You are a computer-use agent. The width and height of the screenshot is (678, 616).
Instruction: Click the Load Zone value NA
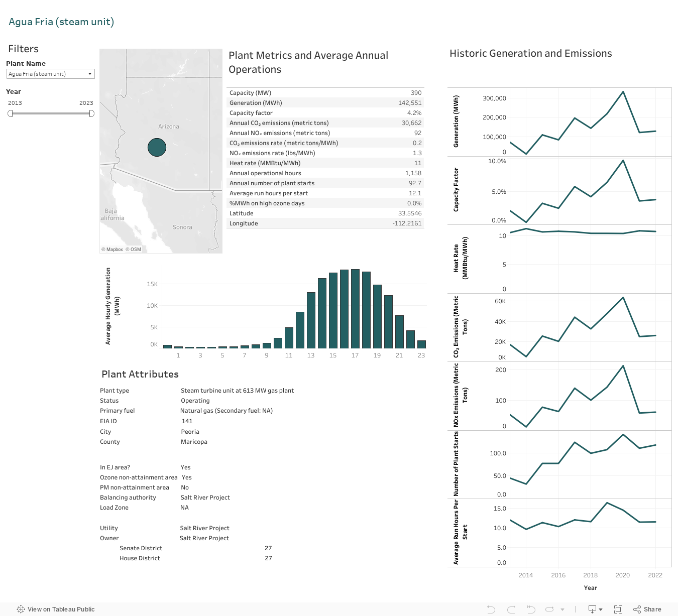pos(185,508)
